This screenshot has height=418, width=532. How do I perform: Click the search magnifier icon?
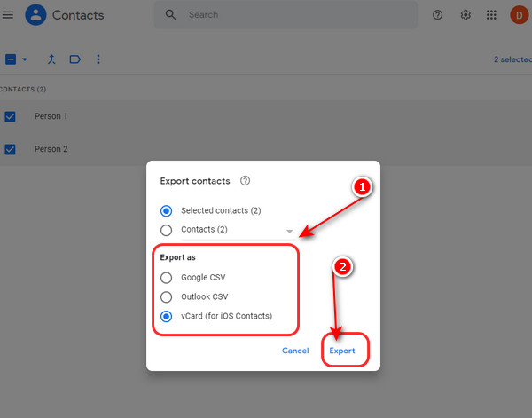click(170, 14)
